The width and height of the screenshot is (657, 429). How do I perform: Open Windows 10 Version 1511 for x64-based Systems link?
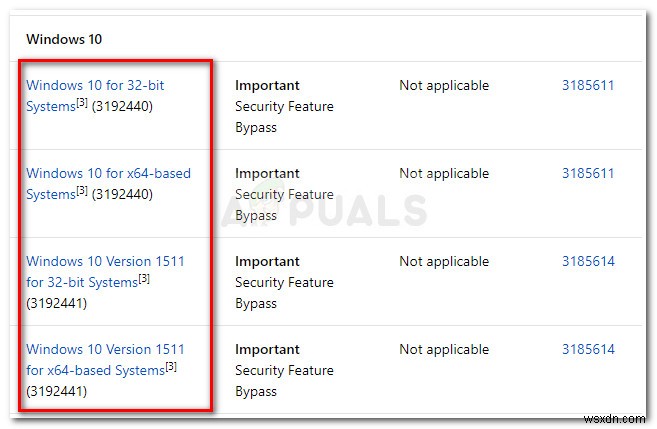(105, 350)
